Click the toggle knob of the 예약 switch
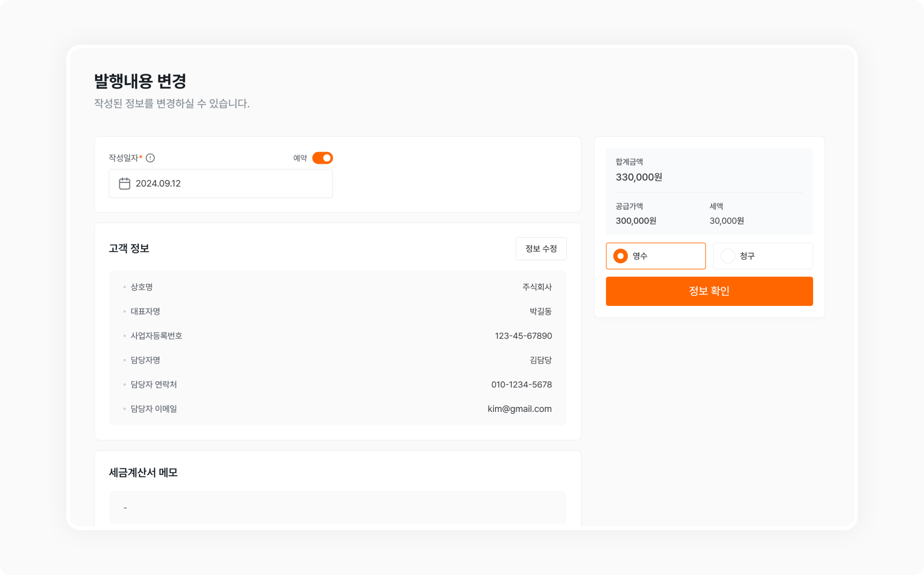 point(327,158)
